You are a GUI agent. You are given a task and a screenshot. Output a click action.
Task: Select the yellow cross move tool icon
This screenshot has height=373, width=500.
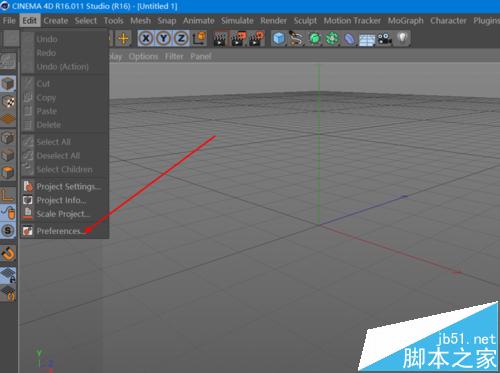pyautogui.click(x=123, y=39)
